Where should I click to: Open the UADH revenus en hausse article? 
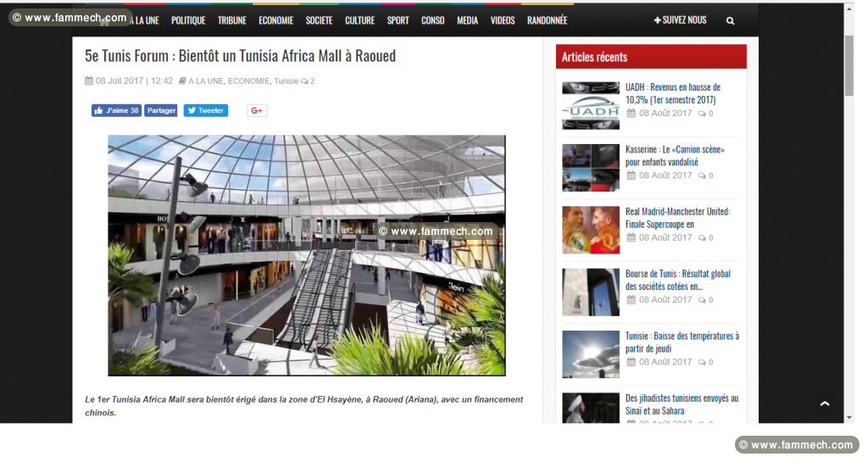672,93
